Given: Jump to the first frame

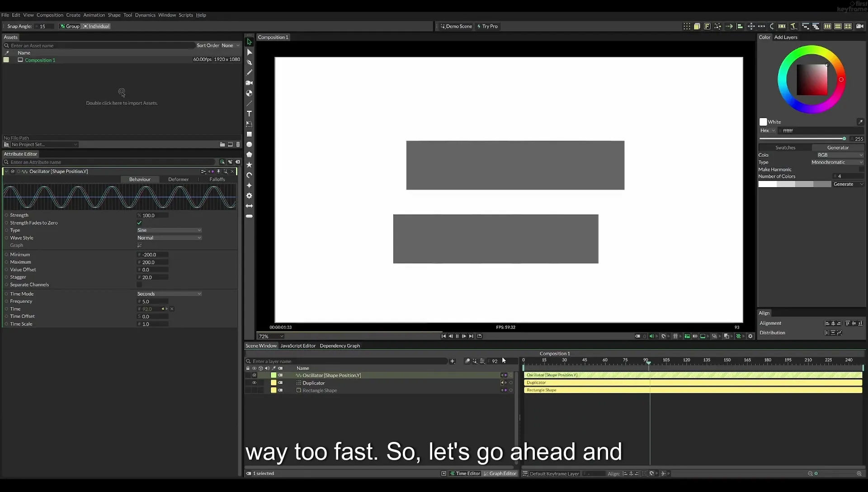Looking at the screenshot, I should [443, 336].
